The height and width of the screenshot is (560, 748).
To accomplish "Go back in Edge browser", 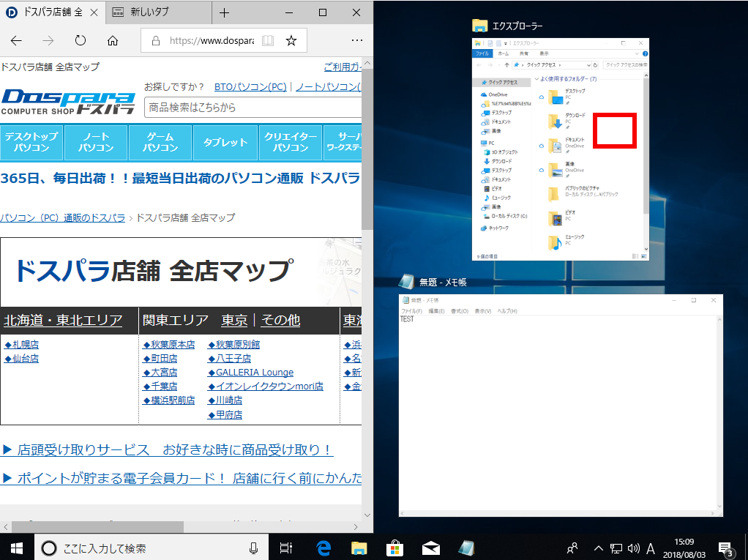I will [x=16, y=41].
